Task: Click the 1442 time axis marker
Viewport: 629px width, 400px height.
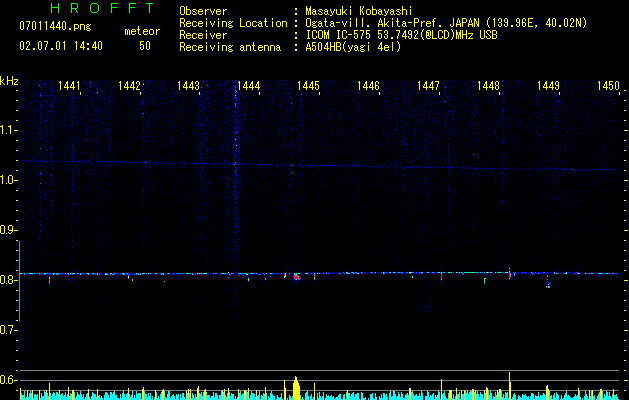Action: point(129,86)
